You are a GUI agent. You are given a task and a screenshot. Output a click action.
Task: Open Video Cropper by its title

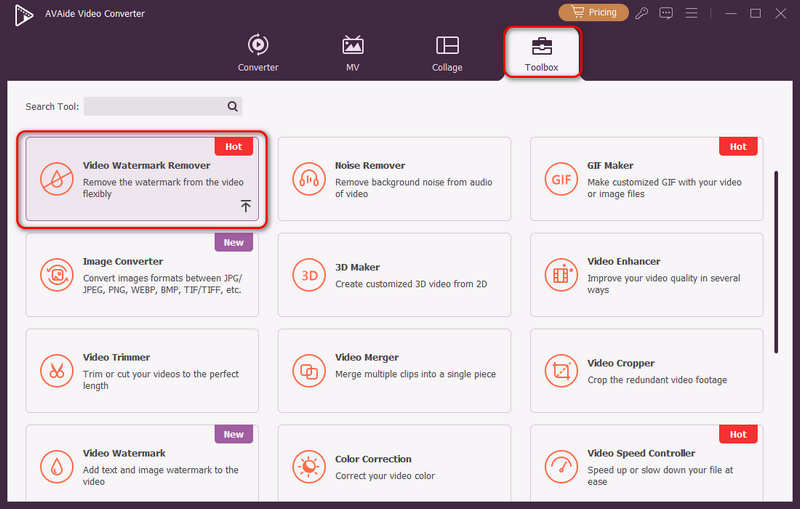point(621,363)
